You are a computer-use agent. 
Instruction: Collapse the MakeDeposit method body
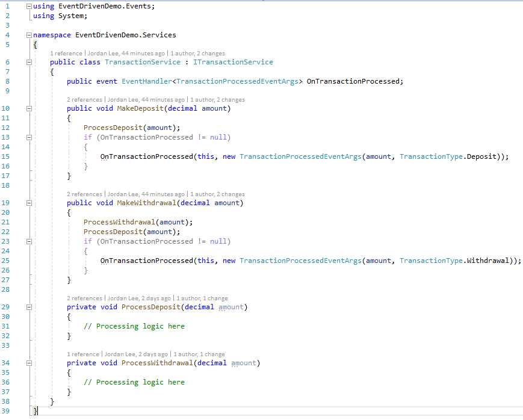(x=29, y=108)
